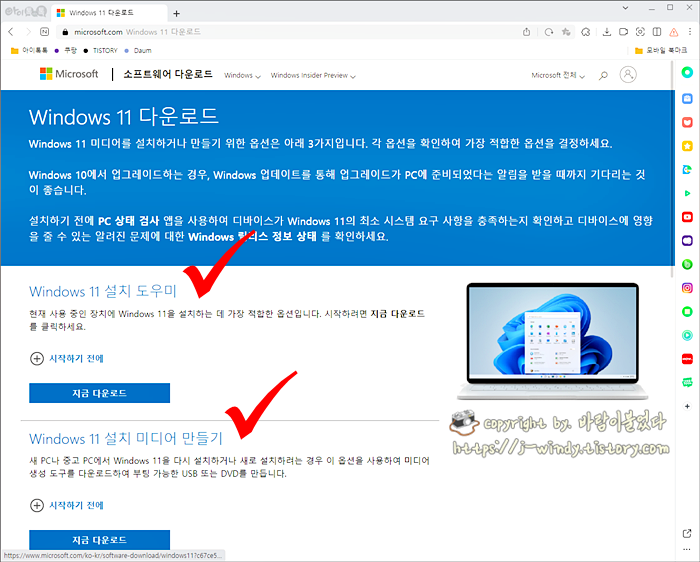Open the browser three-dot menu
The width and height of the screenshot is (700, 562).
[x=690, y=32]
